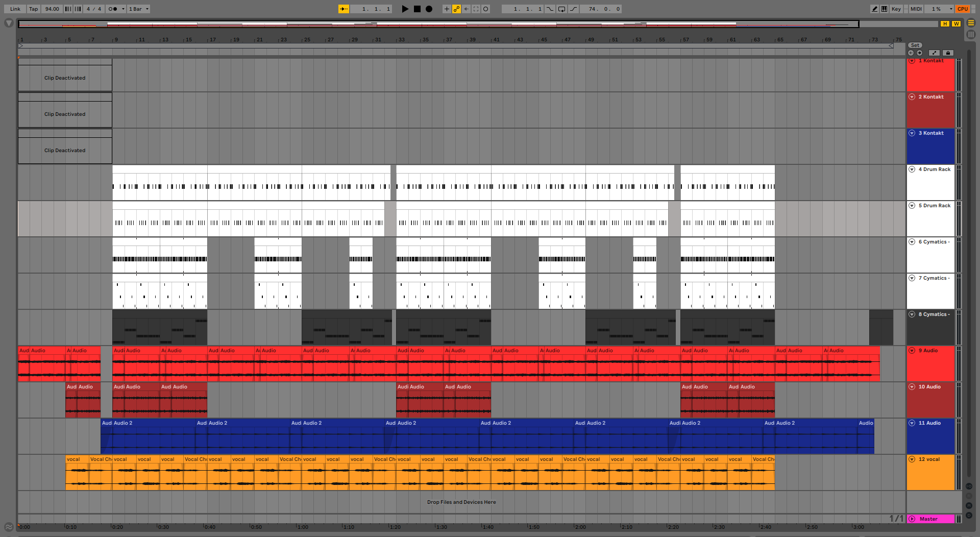Screen dimensions: 980x537
Task: Click the loop length field 74. 0. 0
Action: (601, 9)
